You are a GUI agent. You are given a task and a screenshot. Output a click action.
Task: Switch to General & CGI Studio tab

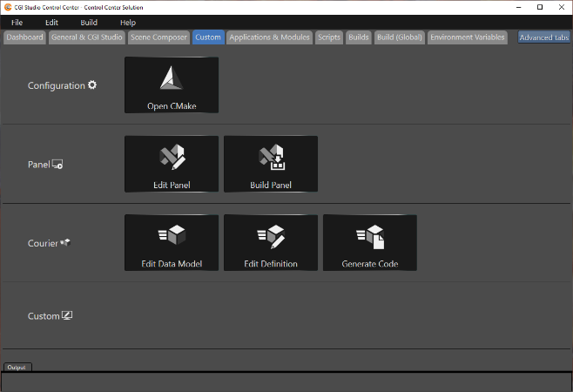tap(87, 37)
